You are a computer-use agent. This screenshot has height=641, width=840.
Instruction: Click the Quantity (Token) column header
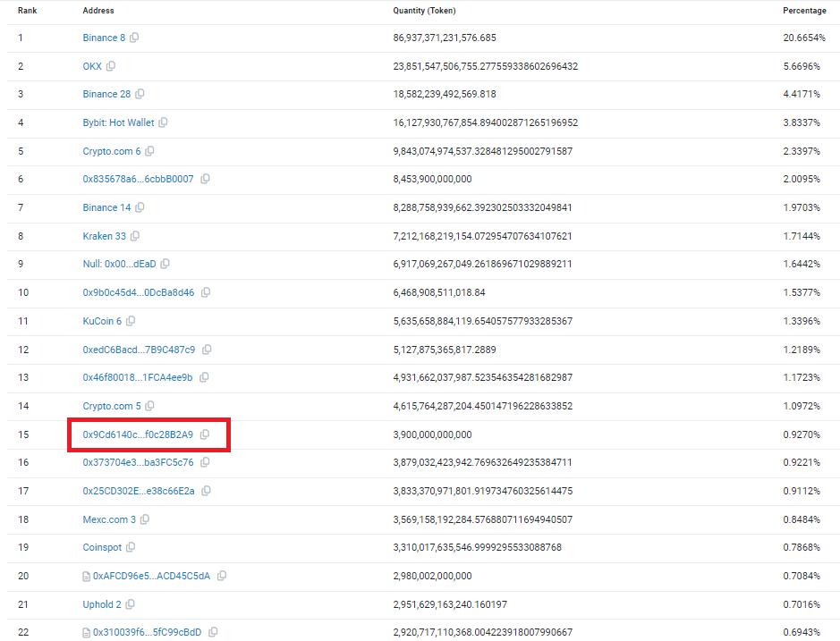[x=424, y=10]
